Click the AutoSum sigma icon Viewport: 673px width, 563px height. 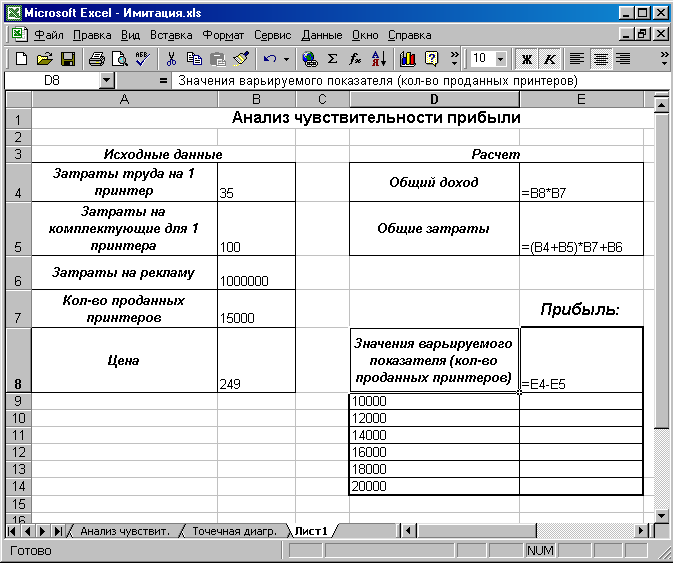click(x=332, y=59)
